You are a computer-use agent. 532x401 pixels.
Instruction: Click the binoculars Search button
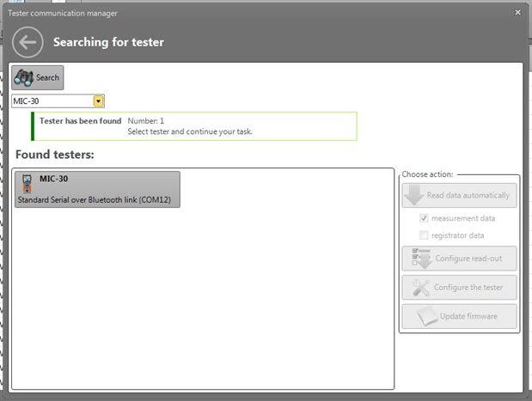37,77
